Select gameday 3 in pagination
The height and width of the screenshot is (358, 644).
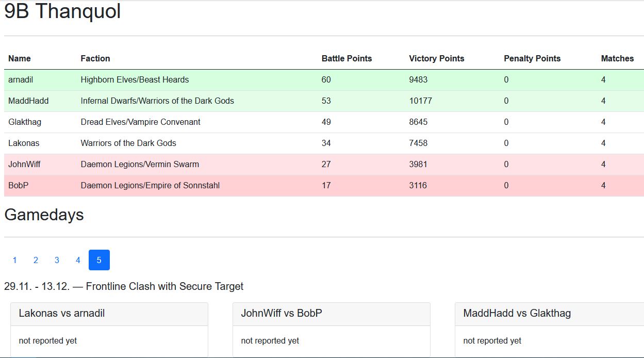pyautogui.click(x=57, y=260)
